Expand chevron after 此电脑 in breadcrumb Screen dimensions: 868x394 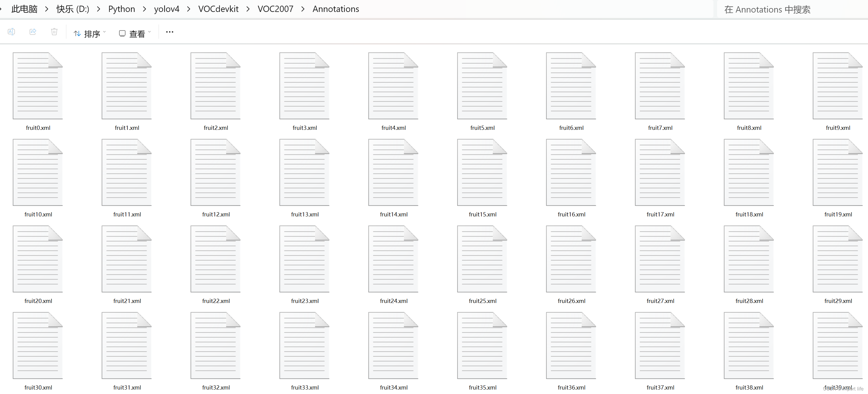pyautogui.click(x=47, y=9)
